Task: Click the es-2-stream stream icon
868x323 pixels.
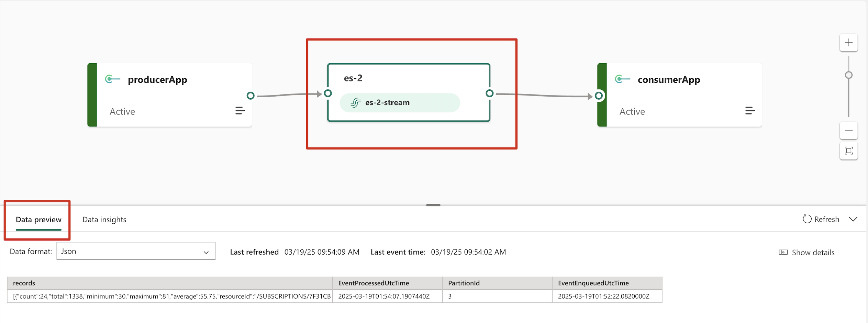Action: 356,102
